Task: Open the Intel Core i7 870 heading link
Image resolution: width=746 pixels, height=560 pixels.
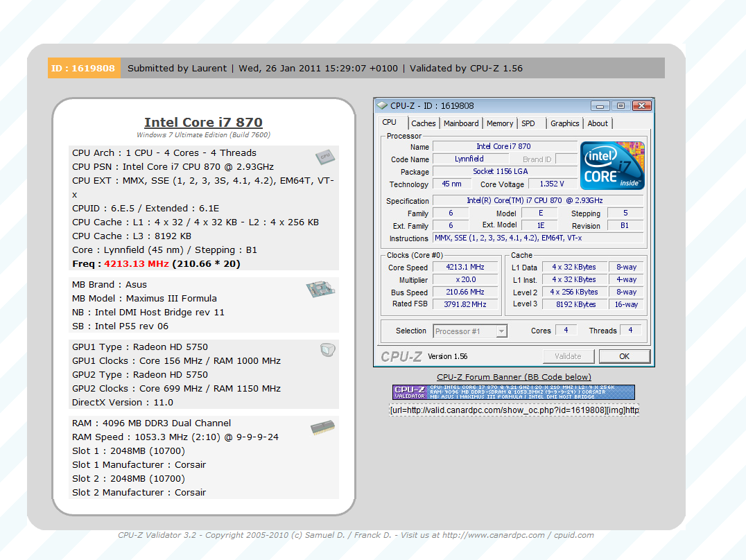Action: click(x=203, y=122)
